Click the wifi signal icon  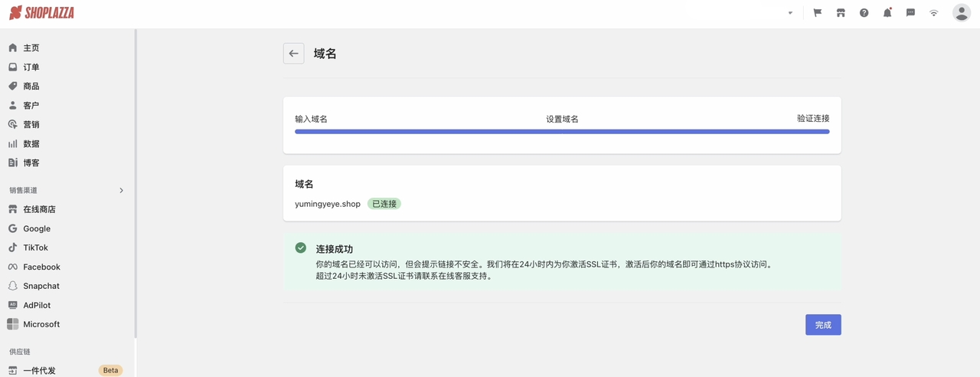tap(933, 13)
